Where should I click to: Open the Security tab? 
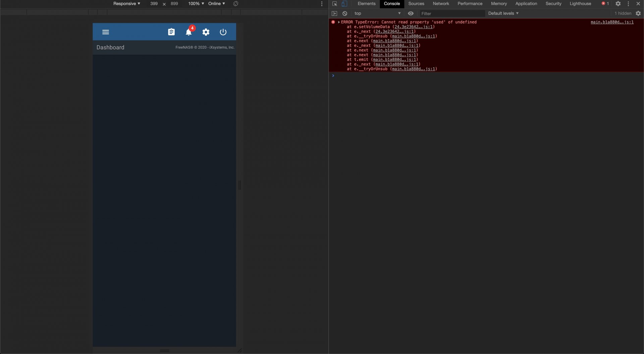553,4
